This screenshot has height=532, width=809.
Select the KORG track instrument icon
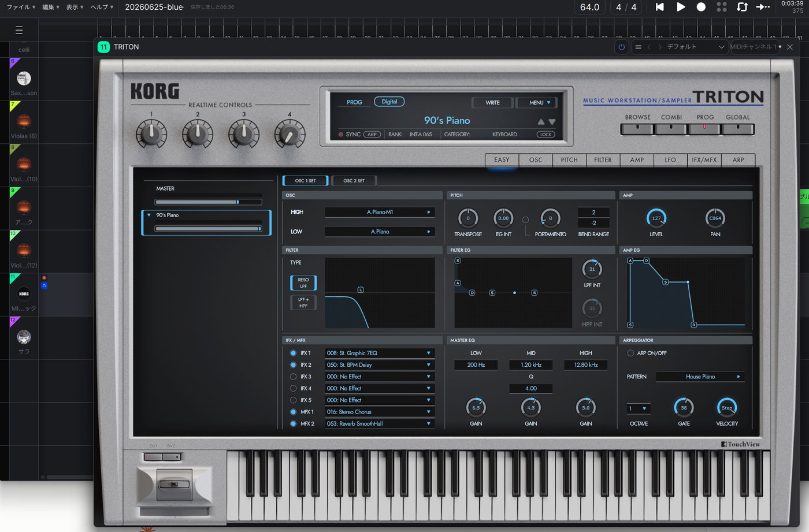click(x=24, y=293)
